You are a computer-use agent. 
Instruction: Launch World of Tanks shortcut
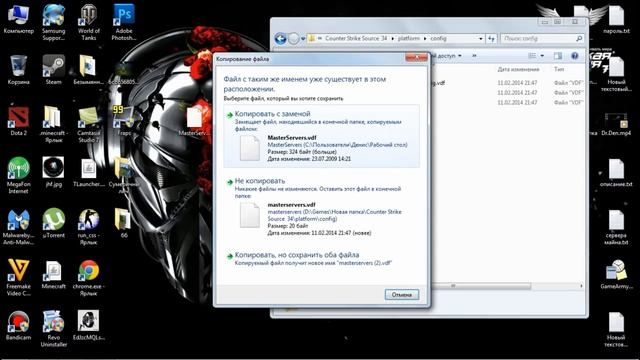coord(89,22)
